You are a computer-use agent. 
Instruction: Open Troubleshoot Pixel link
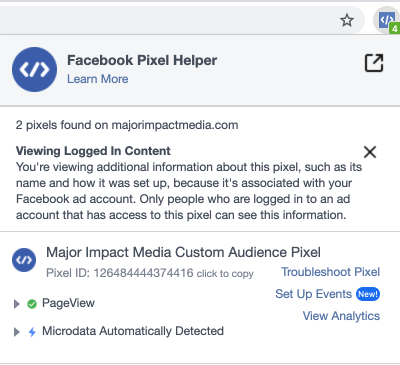330,272
